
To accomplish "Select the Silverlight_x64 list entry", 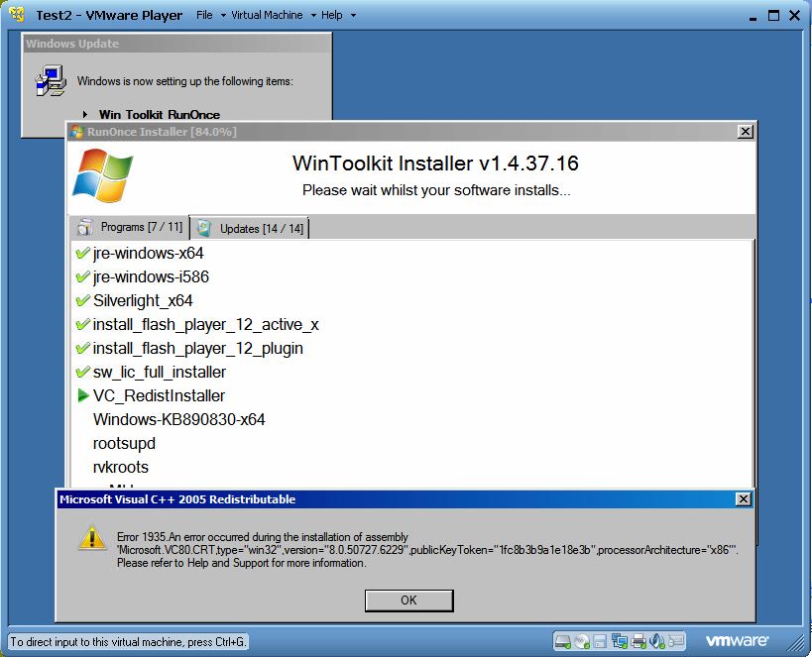I will (143, 300).
